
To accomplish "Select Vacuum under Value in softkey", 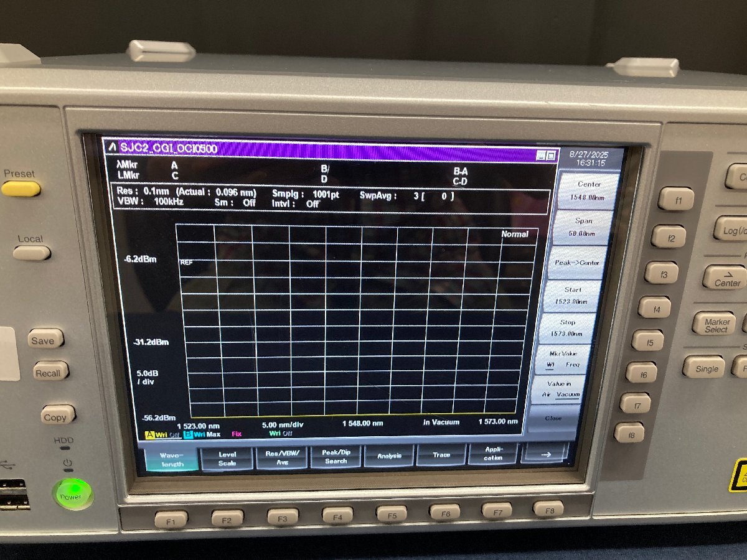I will 568,394.
